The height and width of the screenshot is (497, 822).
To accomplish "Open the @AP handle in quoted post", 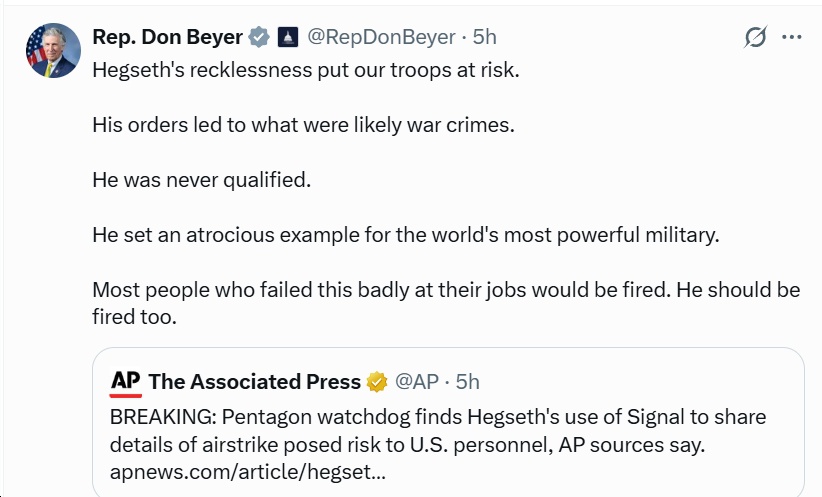I will pyautogui.click(x=418, y=381).
